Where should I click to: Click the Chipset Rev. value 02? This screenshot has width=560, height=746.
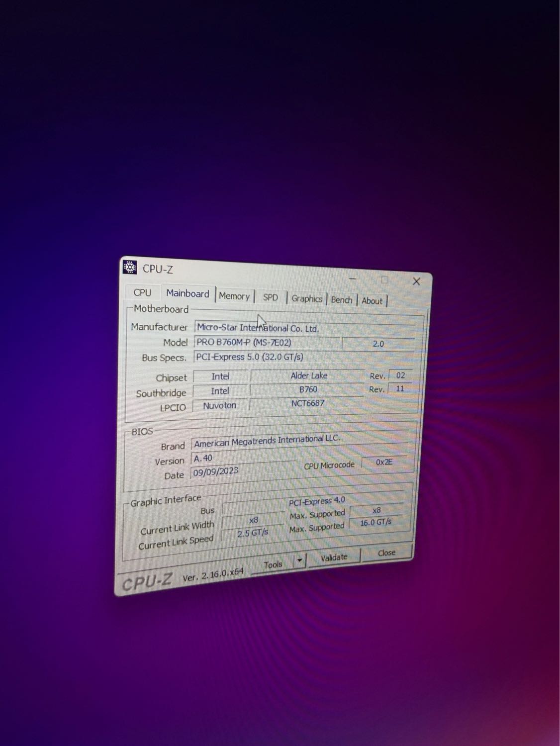pyautogui.click(x=400, y=375)
